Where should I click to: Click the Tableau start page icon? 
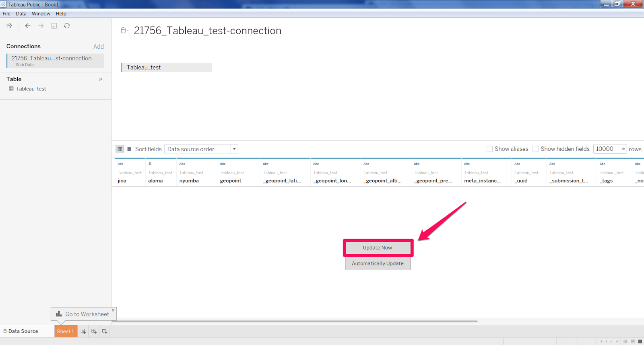(x=9, y=26)
